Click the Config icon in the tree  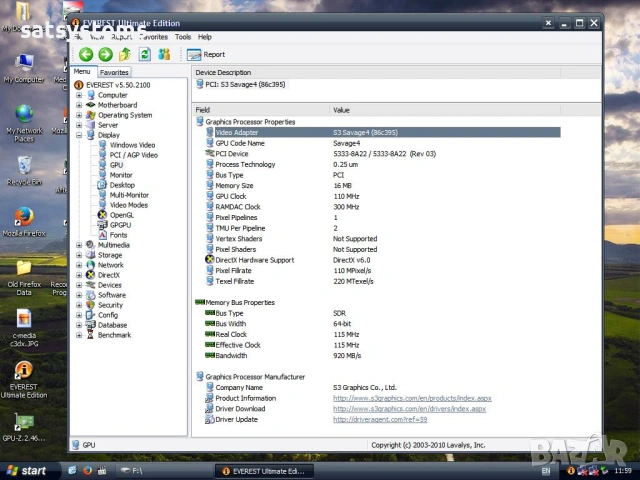pos(90,315)
